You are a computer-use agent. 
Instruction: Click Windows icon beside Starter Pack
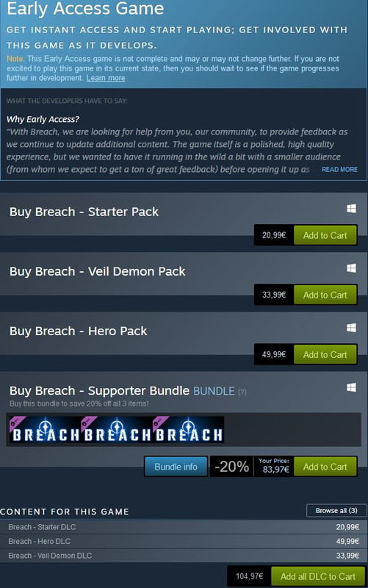pos(351,209)
